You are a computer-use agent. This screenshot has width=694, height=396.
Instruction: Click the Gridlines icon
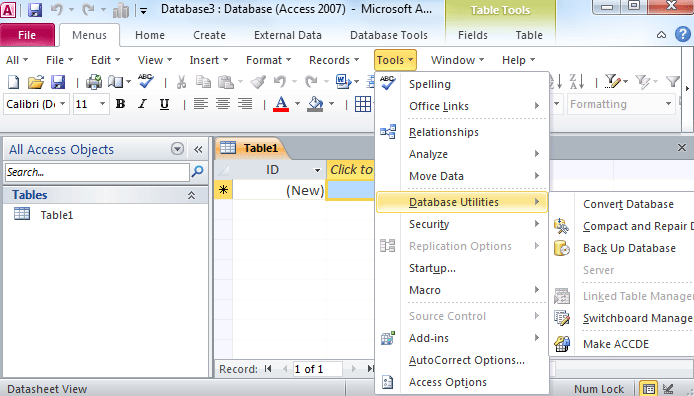[363, 104]
